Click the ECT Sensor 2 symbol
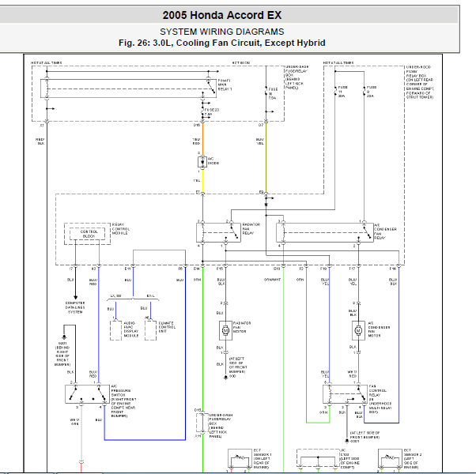The width and height of the screenshot is (476, 474). click(x=390, y=458)
